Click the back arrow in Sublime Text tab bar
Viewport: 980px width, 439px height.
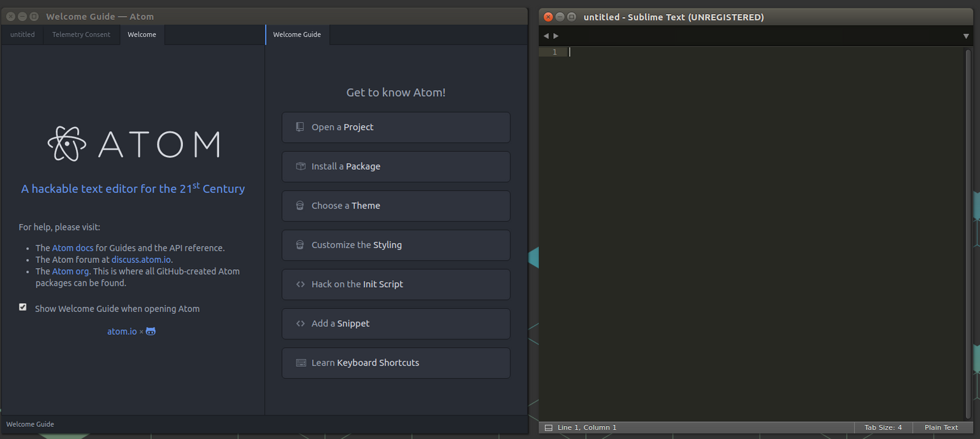(x=546, y=36)
